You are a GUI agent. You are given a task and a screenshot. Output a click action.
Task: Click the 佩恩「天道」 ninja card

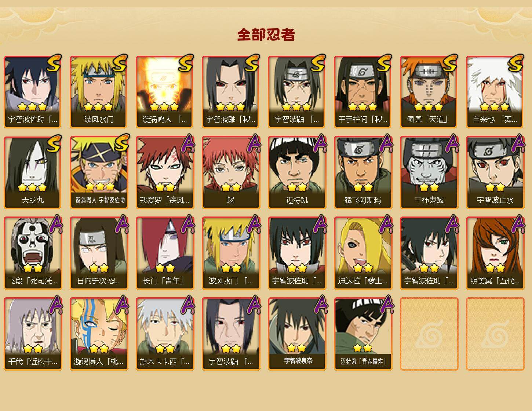pyautogui.click(x=429, y=92)
